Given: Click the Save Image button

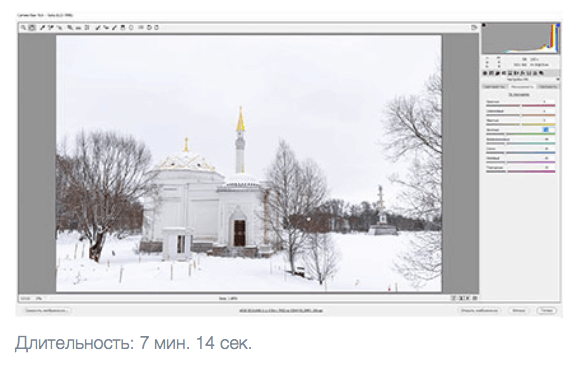Looking at the screenshot, I should (x=47, y=310).
